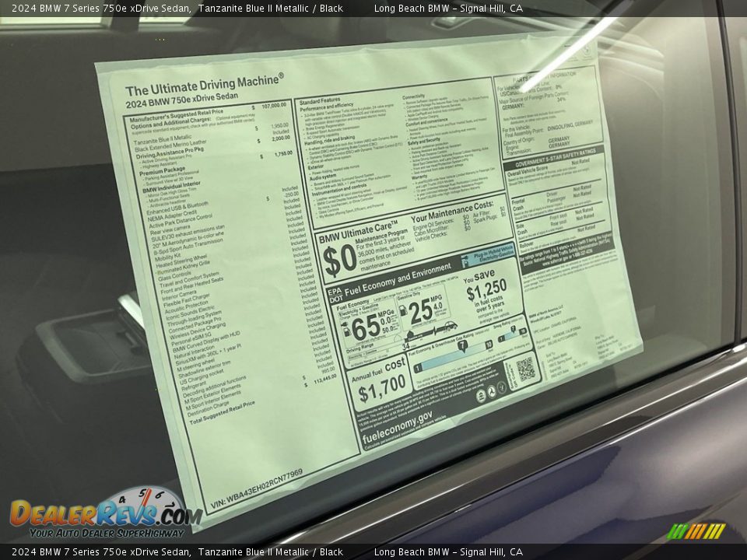Click the DealerRevs.com logo
Viewport: 747px width, 560px height.
coord(106,513)
